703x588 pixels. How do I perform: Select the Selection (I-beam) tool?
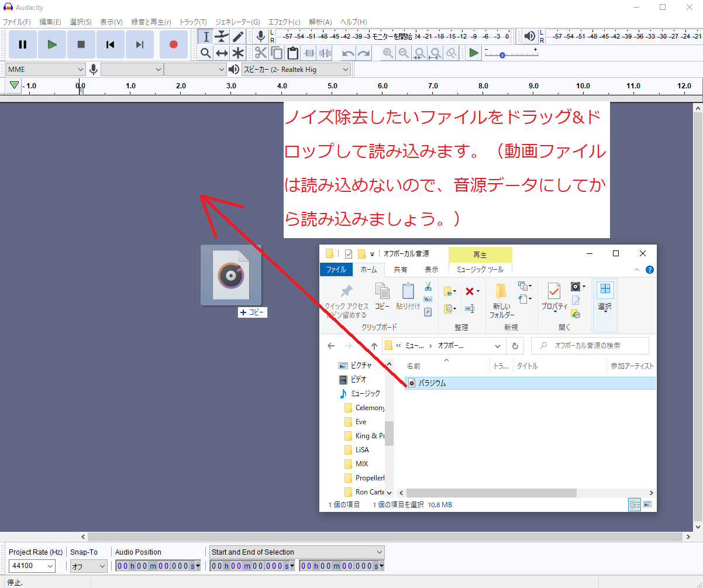pyautogui.click(x=205, y=36)
